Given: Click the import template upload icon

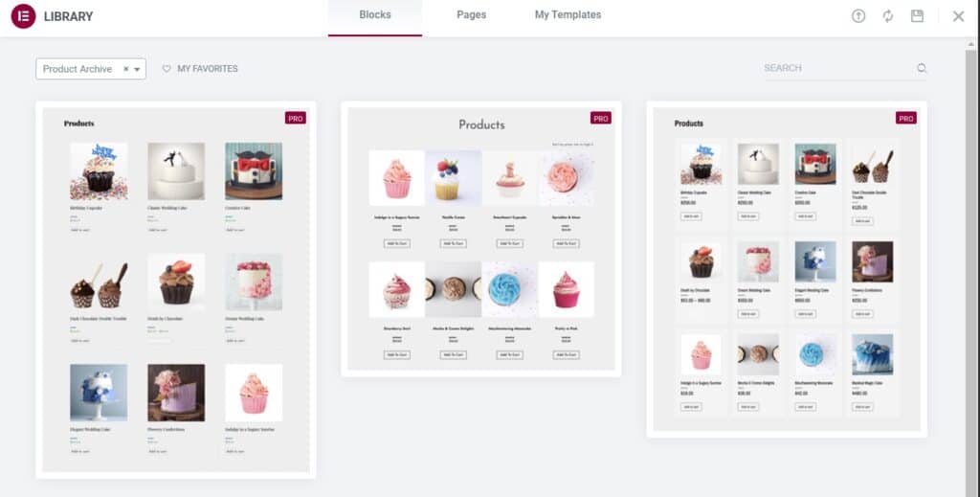Looking at the screenshot, I should (x=858, y=16).
